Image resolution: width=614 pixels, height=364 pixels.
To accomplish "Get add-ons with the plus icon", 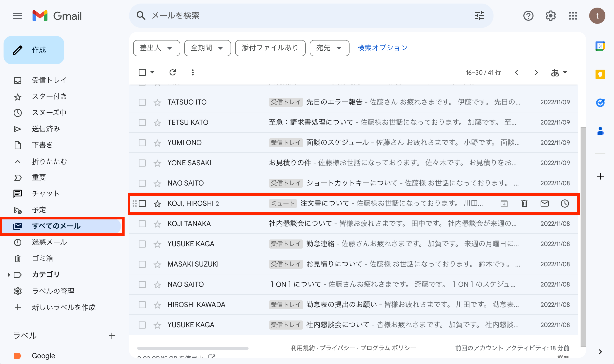I will [600, 176].
